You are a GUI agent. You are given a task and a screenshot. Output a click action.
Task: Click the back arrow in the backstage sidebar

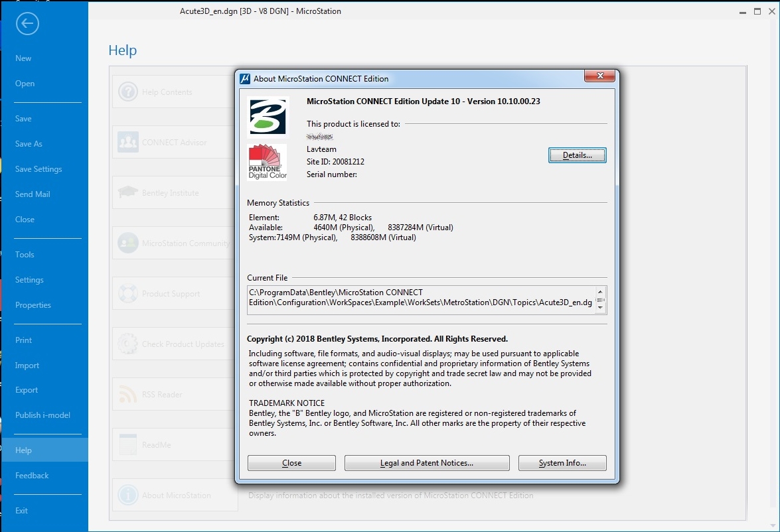coord(27,23)
